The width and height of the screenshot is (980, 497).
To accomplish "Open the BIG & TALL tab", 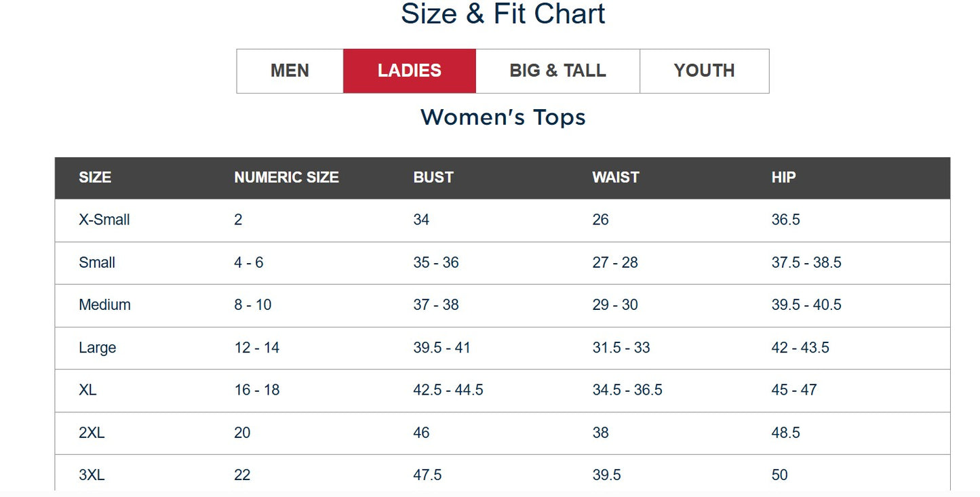I will [557, 71].
